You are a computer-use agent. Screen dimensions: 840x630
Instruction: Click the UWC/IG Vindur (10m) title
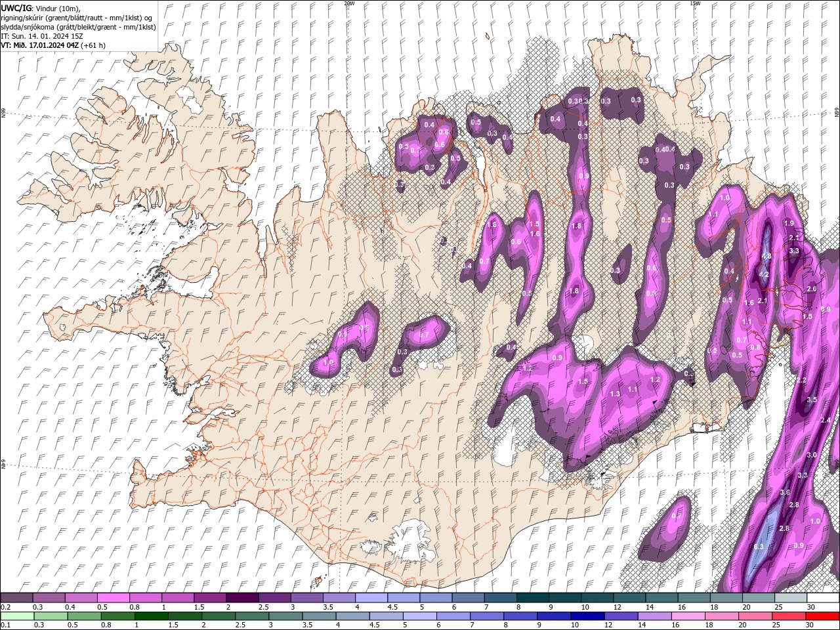(x=41, y=8)
